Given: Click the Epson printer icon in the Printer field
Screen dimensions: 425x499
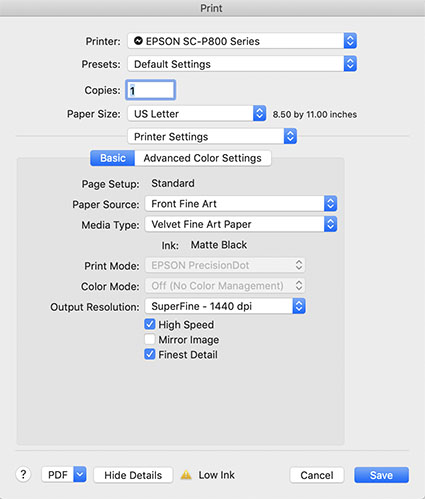Looking at the screenshot, I should click(138, 41).
